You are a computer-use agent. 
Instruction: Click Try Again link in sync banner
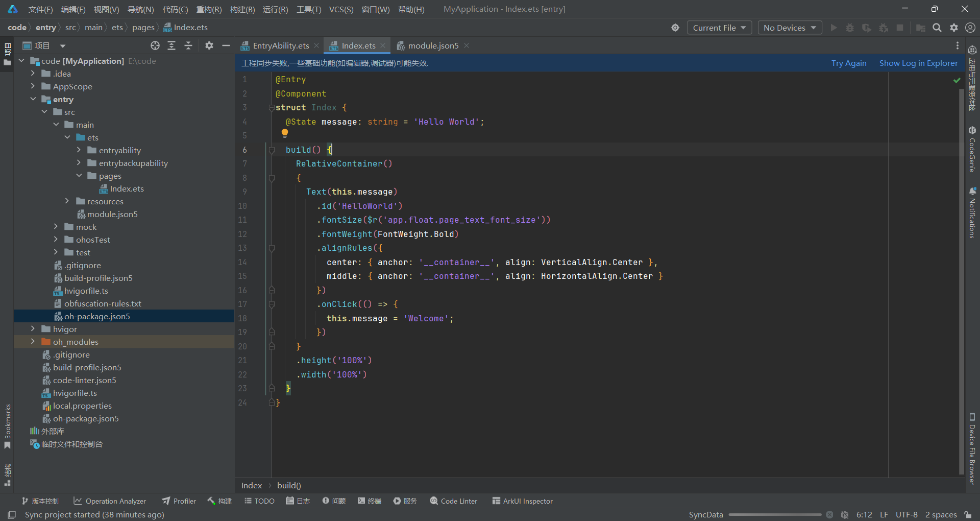849,63
